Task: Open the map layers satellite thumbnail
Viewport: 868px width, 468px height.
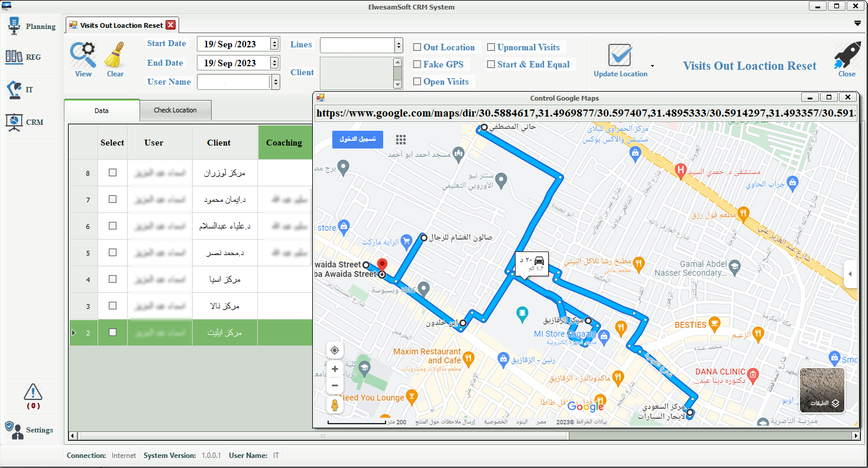Action: 822,390
